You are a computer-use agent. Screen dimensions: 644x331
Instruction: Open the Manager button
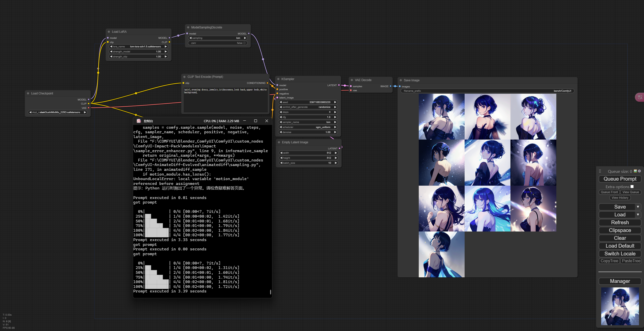[620, 281]
